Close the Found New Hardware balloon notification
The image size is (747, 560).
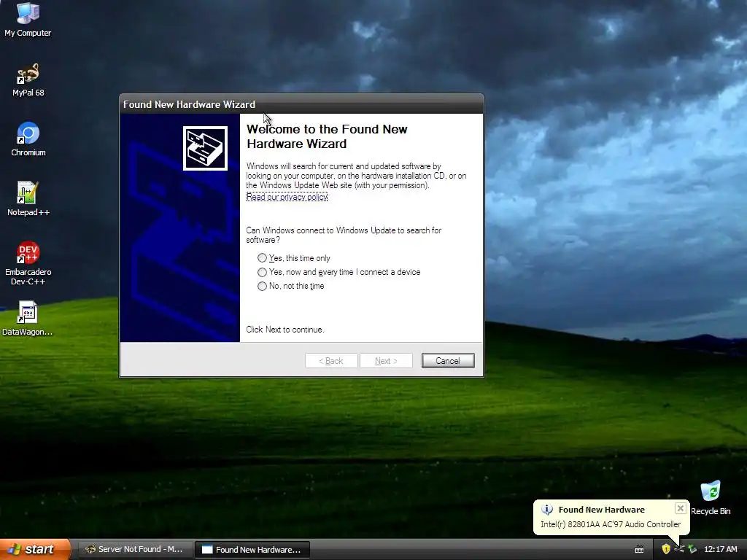click(681, 508)
